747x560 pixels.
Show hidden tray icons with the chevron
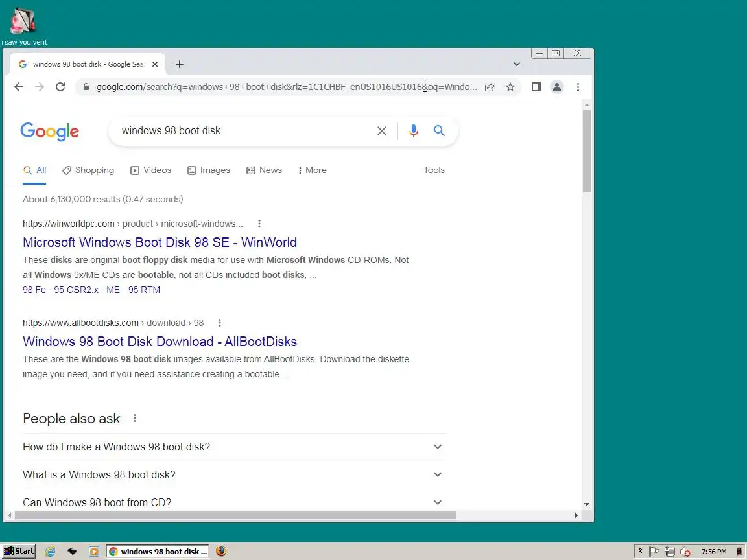click(640, 551)
